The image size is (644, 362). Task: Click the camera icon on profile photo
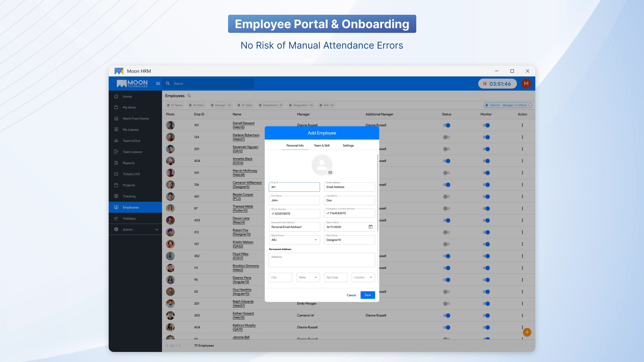(330, 173)
